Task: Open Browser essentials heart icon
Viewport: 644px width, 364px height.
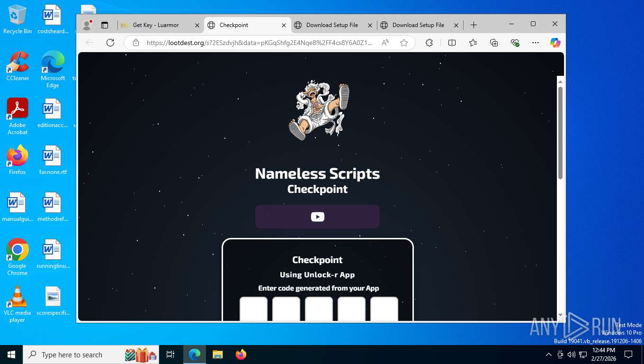Action: pos(515,43)
